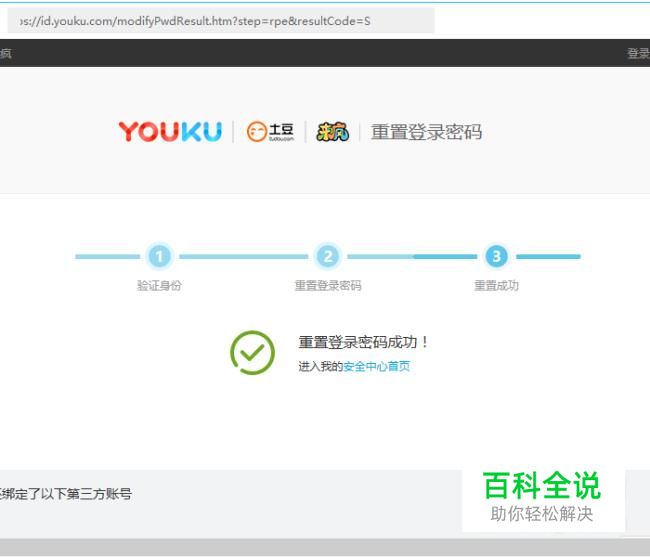The image size is (650, 557).
Task: Click the 重置登录密码成功！ message
Action: (x=363, y=342)
